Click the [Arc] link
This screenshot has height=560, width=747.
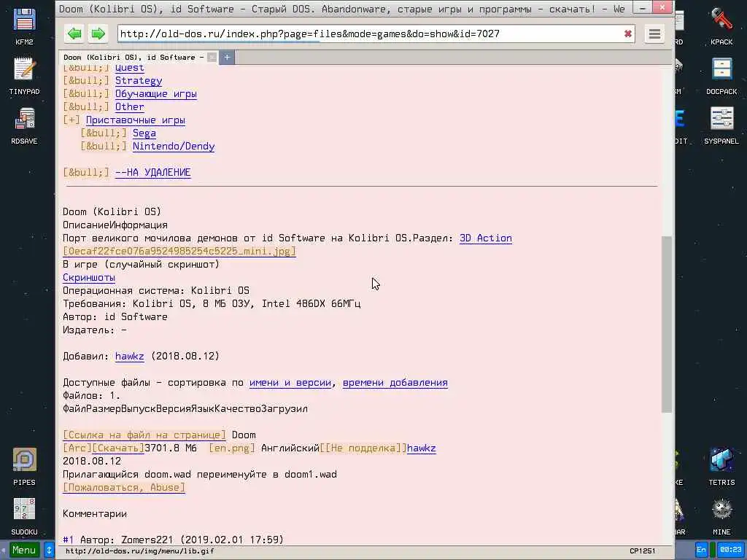pos(77,448)
